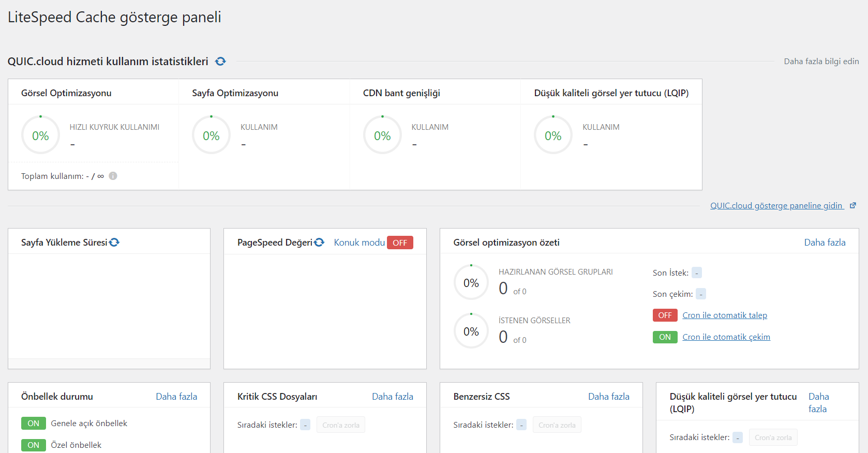Click İstenen Görseller 0% gauge
The height and width of the screenshot is (453, 868).
(x=471, y=331)
